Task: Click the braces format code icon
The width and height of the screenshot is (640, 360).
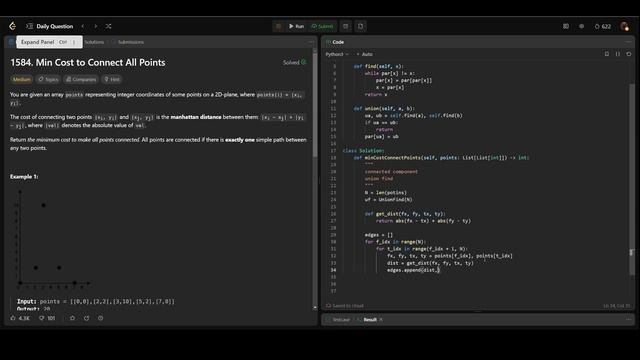Action: 618,54
